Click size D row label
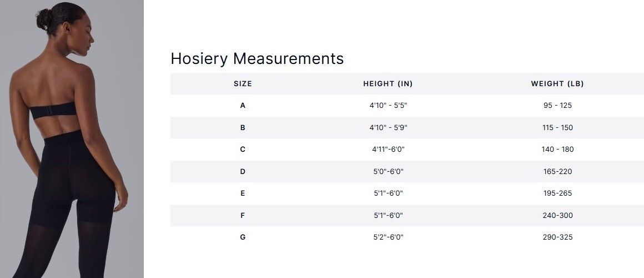This screenshot has width=644, height=278. click(243, 171)
